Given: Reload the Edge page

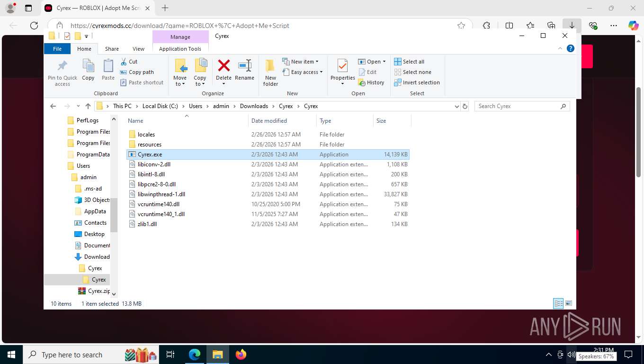Looking at the screenshot, I should 34,26.
